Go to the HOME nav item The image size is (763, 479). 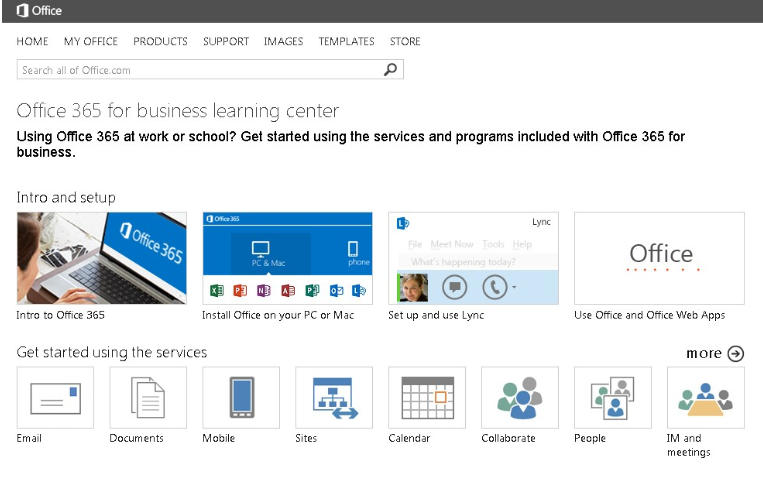click(x=32, y=41)
